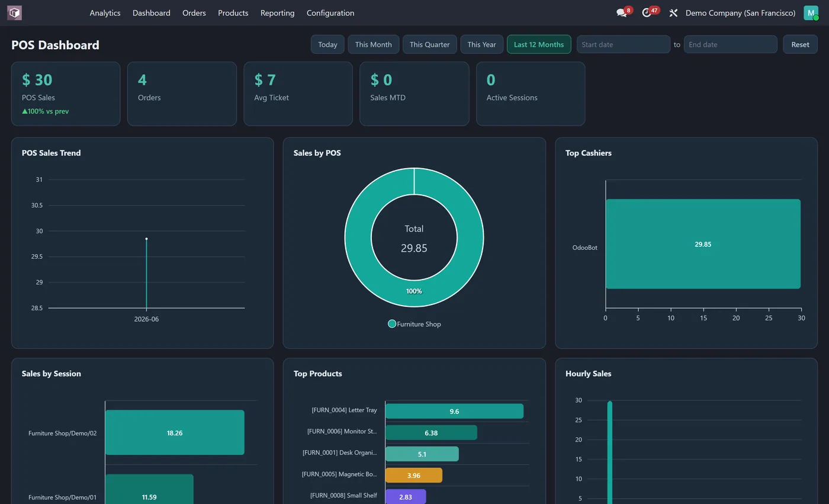
Task: Select the OdooBot bar showing 29.85
Action: click(x=703, y=244)
